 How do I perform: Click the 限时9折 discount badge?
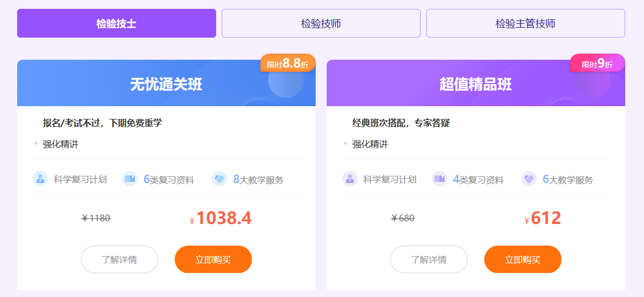pyautogui.click(x=597, y=64)
